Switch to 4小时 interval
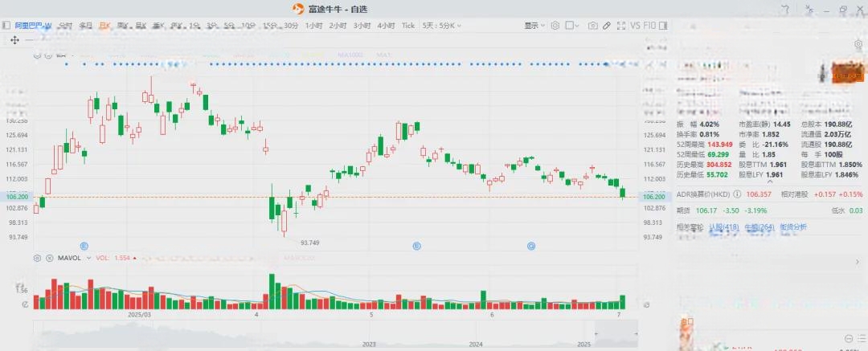The height and width of the screenshot is (351, 868). pos(387,26)
